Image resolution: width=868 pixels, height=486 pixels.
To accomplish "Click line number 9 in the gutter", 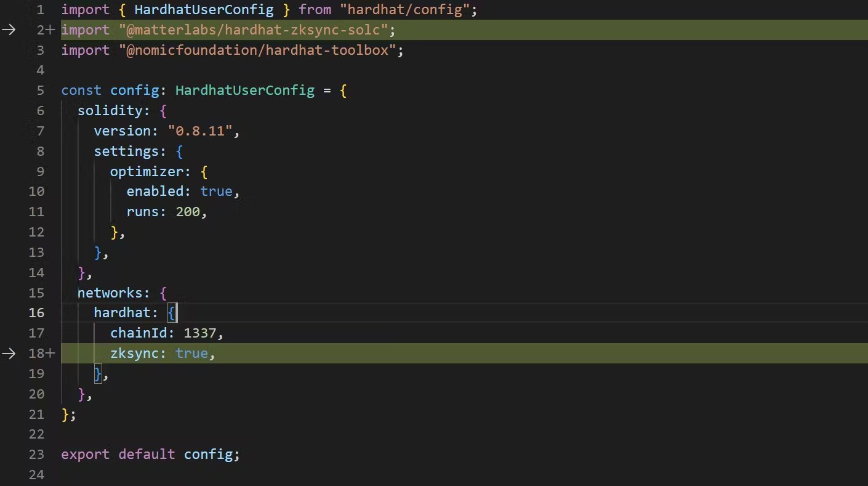I will pyautogui.click(x=40, y=172).
